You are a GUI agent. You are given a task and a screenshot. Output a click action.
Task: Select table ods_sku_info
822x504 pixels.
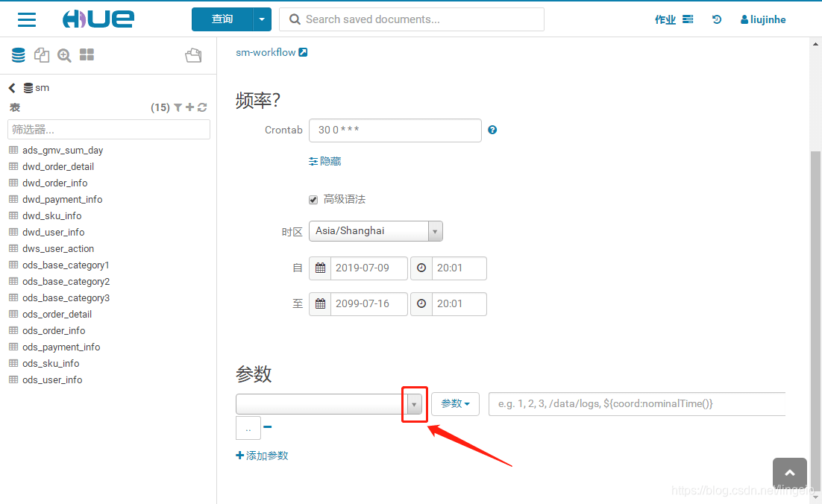coord(50,363)
